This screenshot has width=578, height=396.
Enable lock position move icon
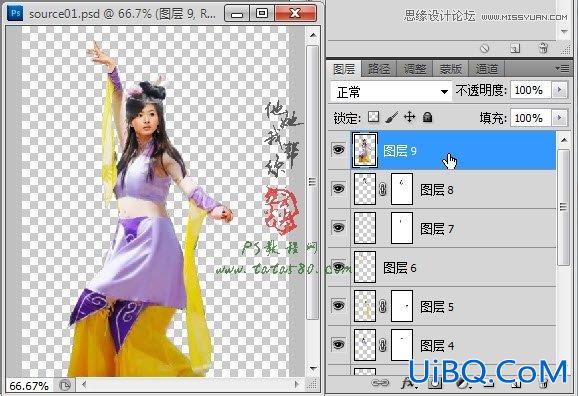tap(410, 118)
